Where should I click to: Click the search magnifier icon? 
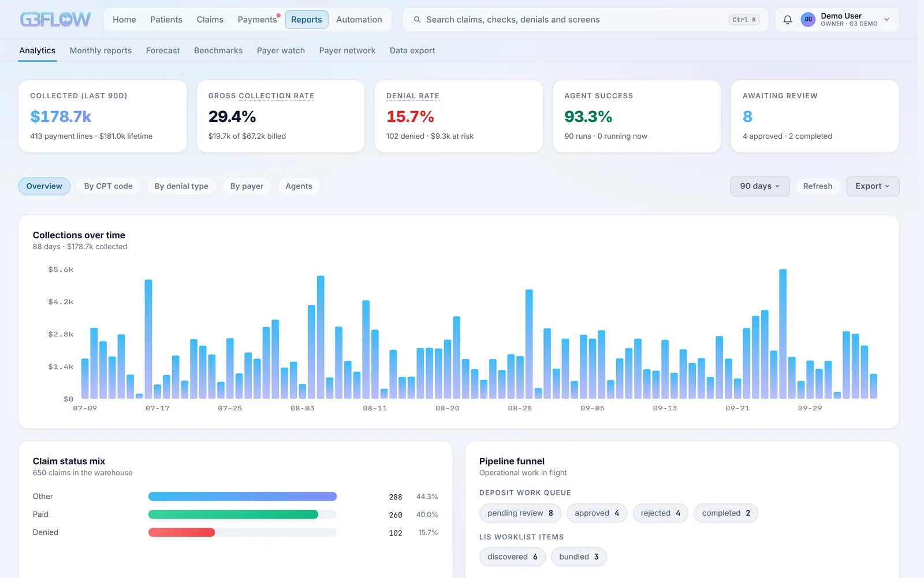(x=417, y=20)
